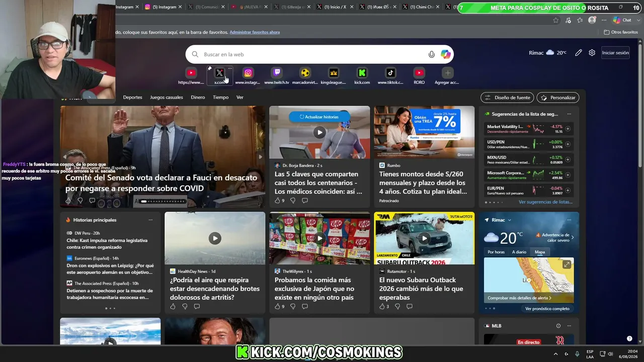Add USD/PEN to the watchlist
Viewport: 644px width, 362px height.
568,144
